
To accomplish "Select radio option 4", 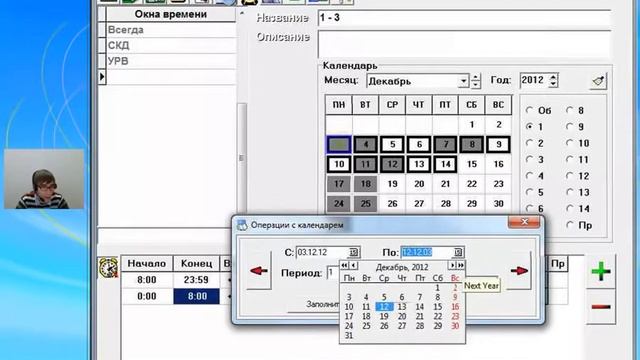I will coord(530,176).
